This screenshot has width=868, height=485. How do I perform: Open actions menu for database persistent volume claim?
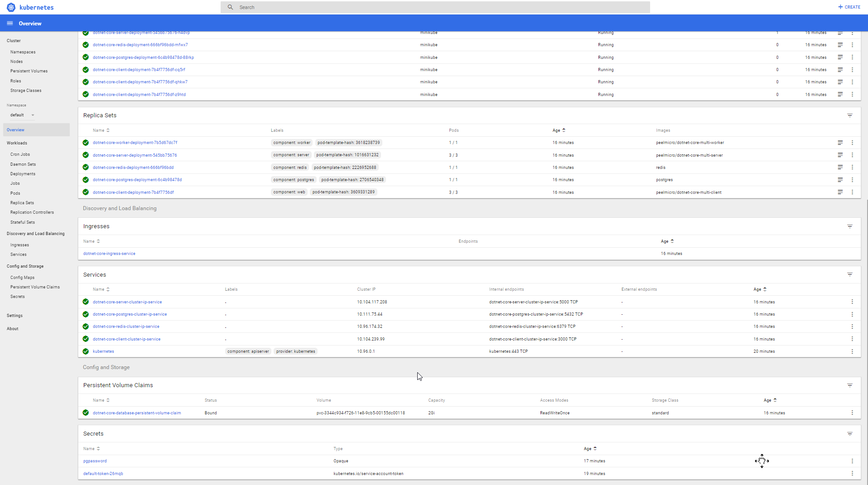point(852,413)
